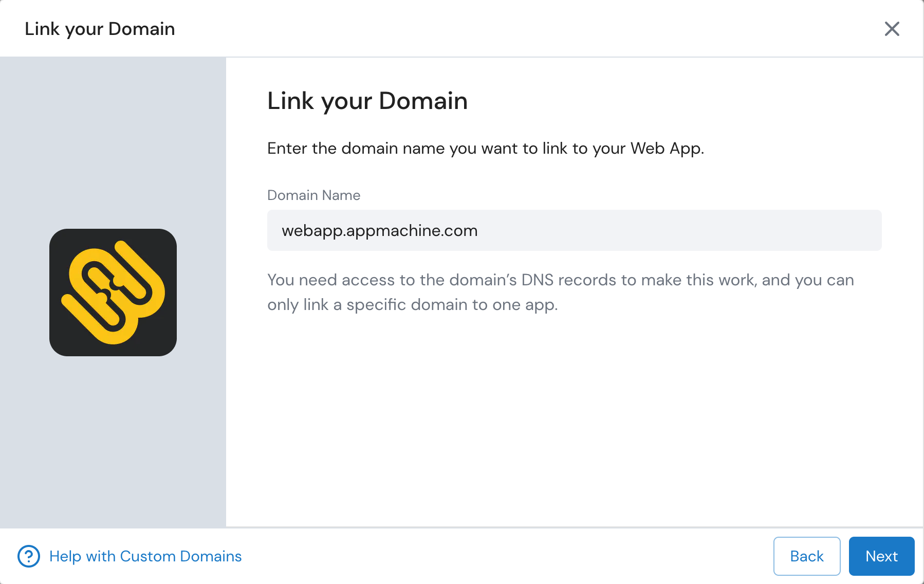Focus the Domain Name input field
The width and height of the screenshot is (924, 584).
[574, 230]
